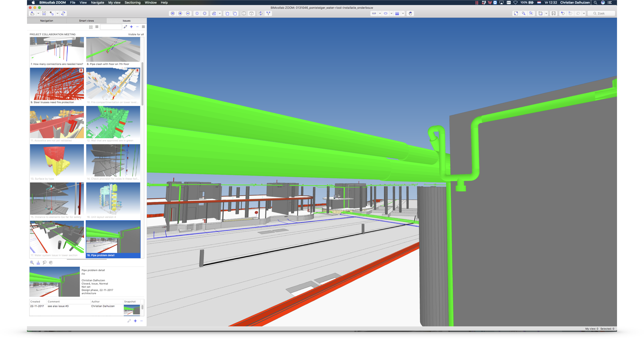Add a comment with bottom plus button
The height and width of the screenshot is (349, 644).
click(135, 321)
